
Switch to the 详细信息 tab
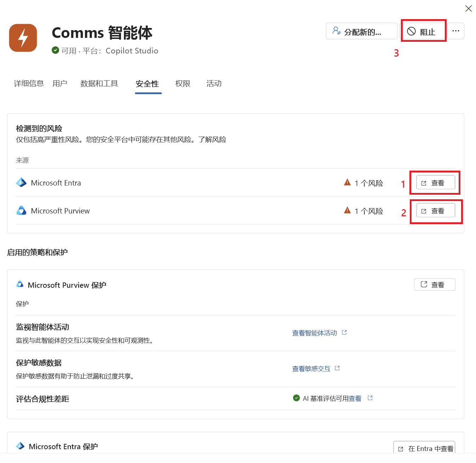point(29,84)
